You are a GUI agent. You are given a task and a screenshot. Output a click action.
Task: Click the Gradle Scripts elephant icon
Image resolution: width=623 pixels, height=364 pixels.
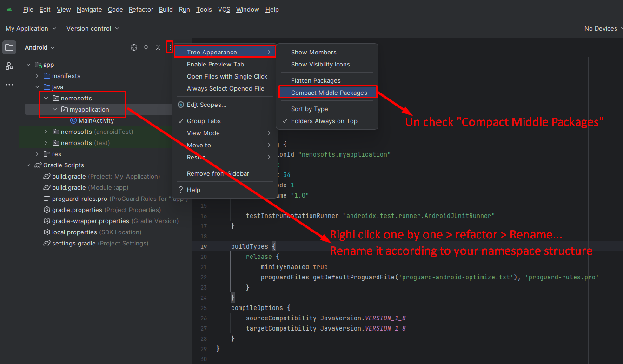click(38, 165)
